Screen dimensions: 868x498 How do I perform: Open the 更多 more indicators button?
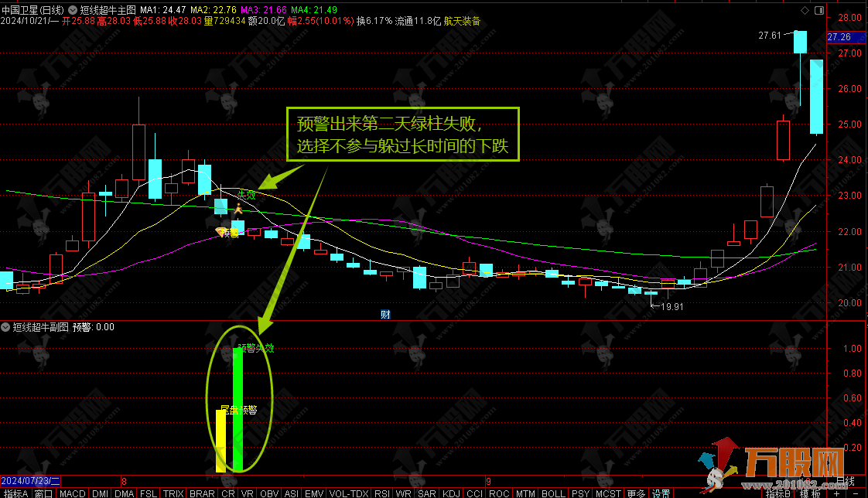tap(636, 493)
